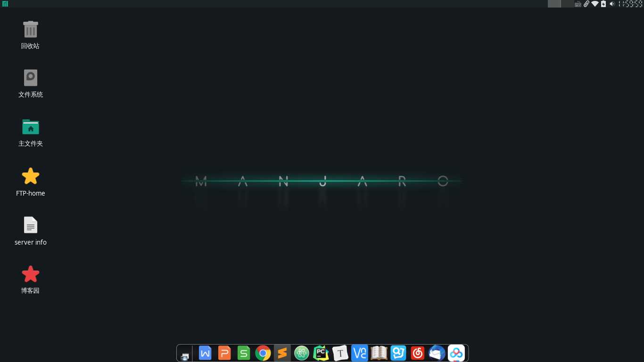Open the 博客园 red star shortcut
This screenshot has width=644, height=362.
31,274
